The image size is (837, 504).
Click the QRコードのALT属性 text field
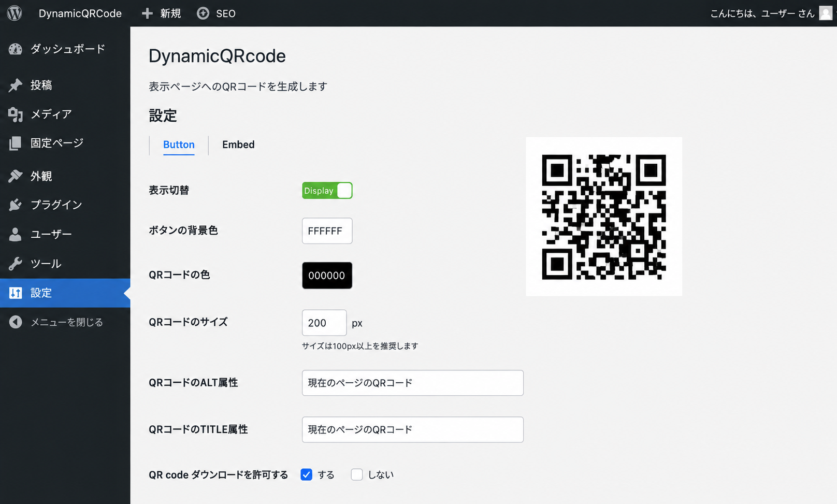(x=413, y=383)
